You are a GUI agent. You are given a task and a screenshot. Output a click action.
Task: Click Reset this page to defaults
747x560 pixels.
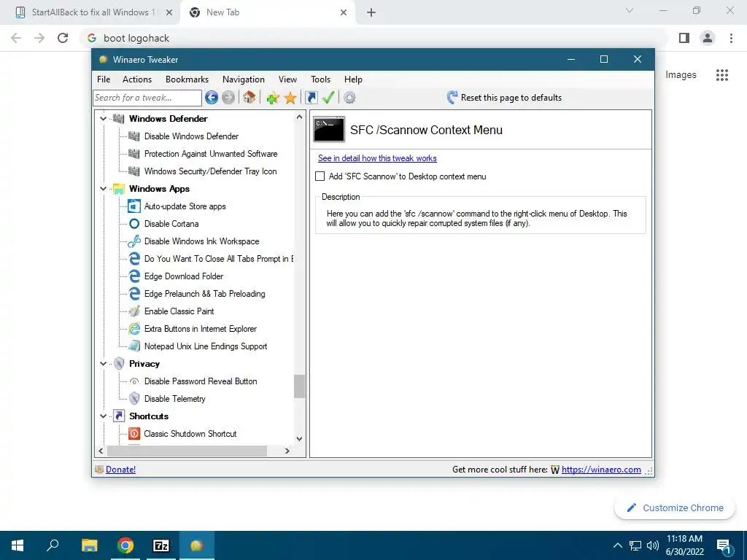click(511, 98)
